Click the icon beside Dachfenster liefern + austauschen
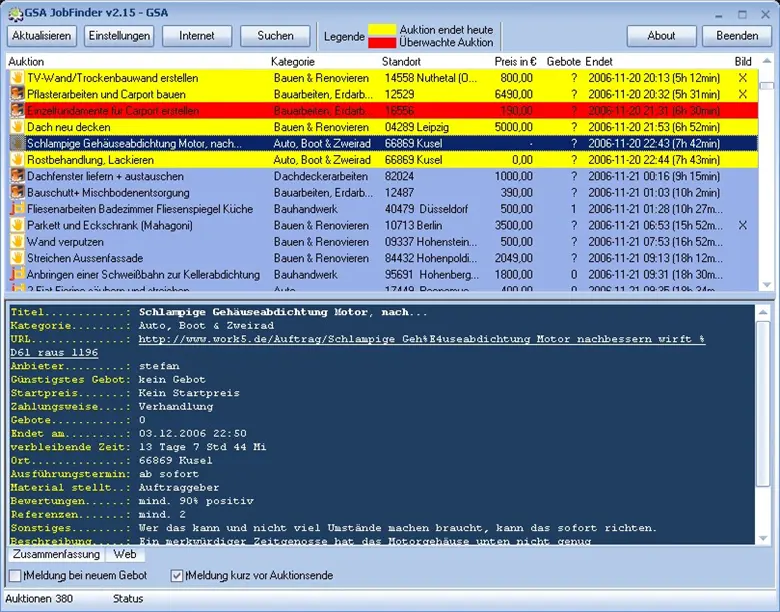 (x=17, y=176)
